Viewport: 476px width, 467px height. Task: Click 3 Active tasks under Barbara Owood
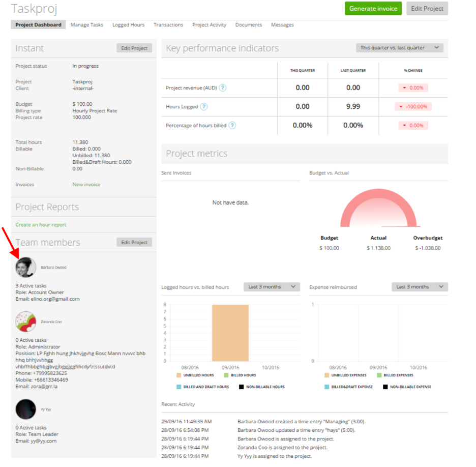31,286
